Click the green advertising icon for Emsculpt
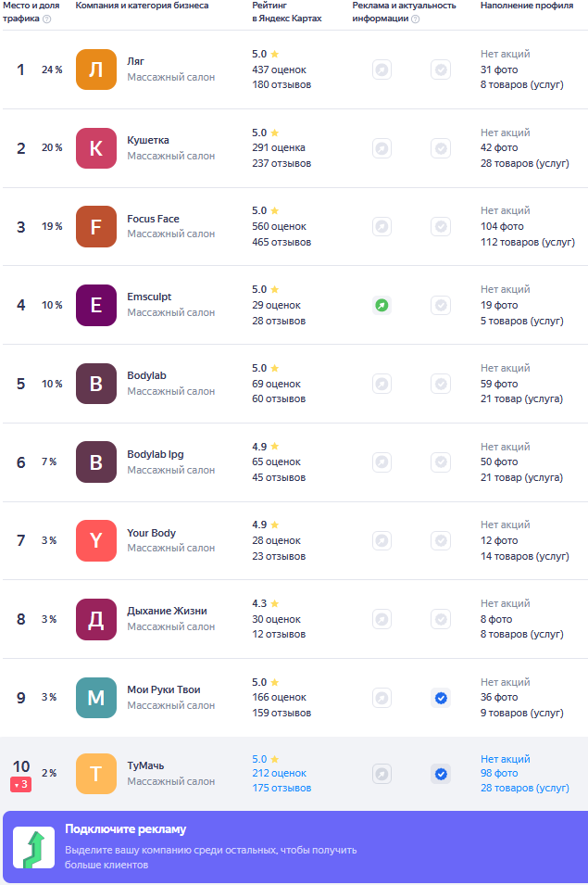The height and width of the screenshot is (885, 588). click(382, 305)
